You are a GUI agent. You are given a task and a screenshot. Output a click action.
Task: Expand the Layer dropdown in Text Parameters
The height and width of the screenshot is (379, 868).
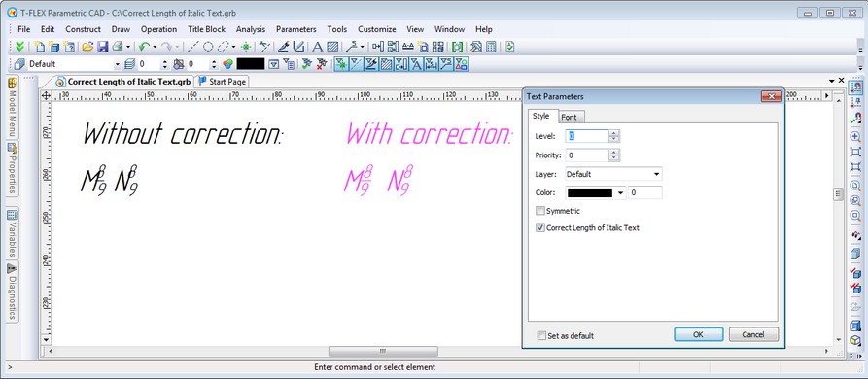[613, 174]
